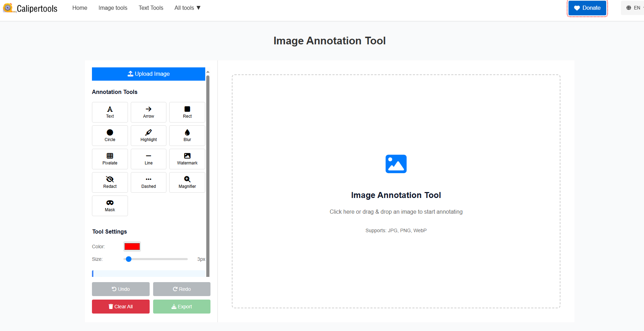
Task: Select the Text annotation tool
Action: coord(110,112)
